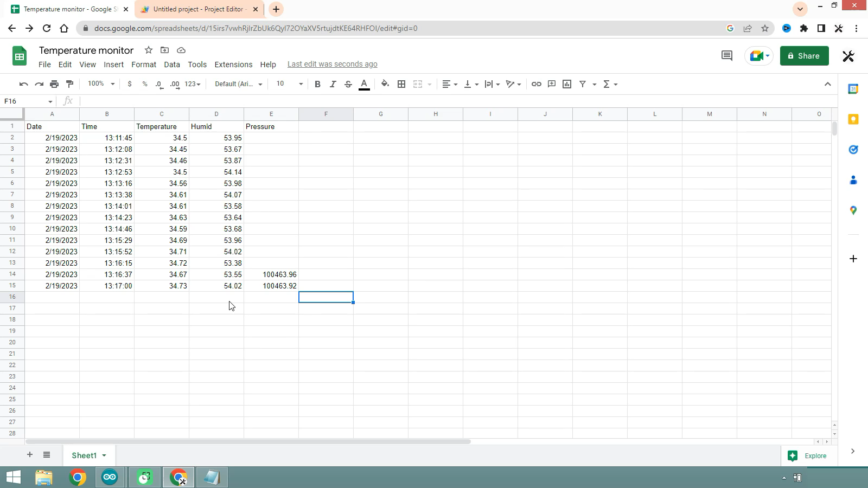This screenshot has width=868, height=488.
Task: Click the Share button
Action: click(x=804, y=56)
